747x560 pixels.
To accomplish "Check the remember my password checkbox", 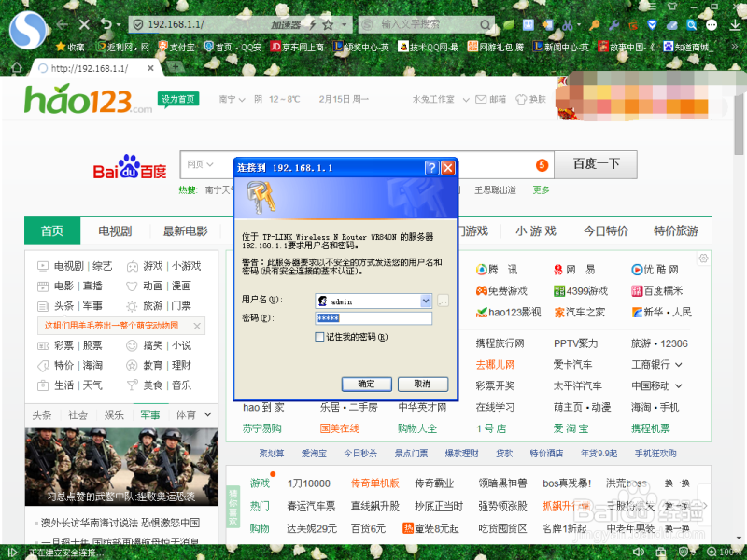I will tap(319, 337).
